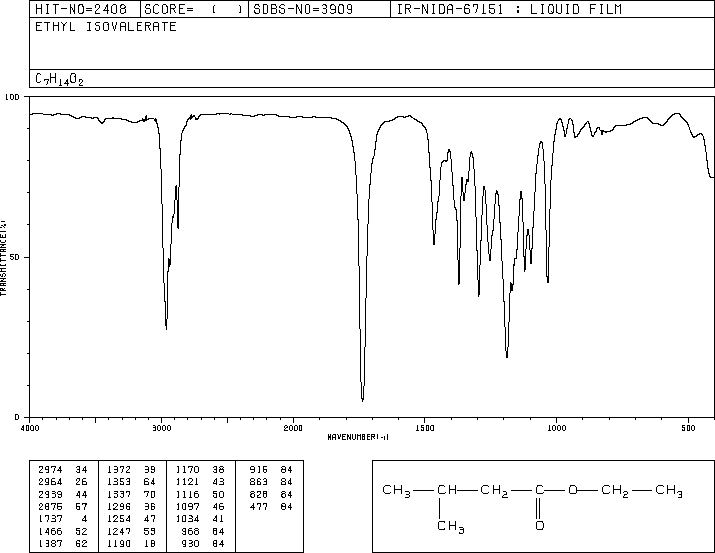
Task: Select peak table entry 1121
Action: coord(187,482)
